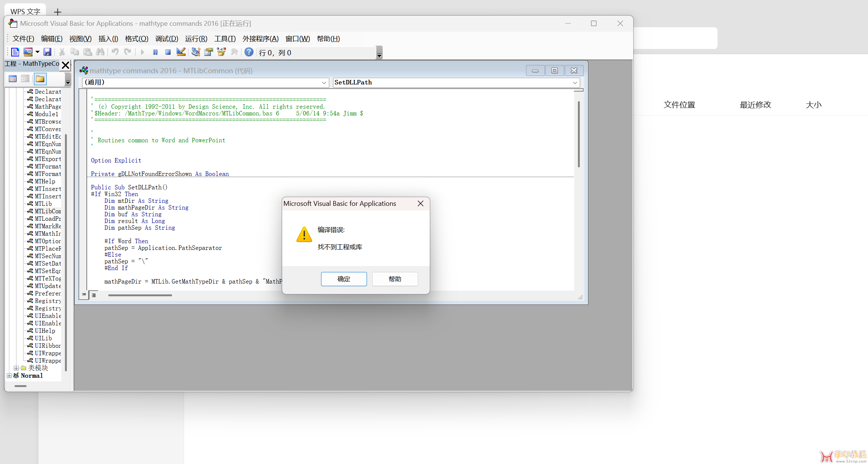
Task: Close the project explorer pane
Action: tap(66, 65)
